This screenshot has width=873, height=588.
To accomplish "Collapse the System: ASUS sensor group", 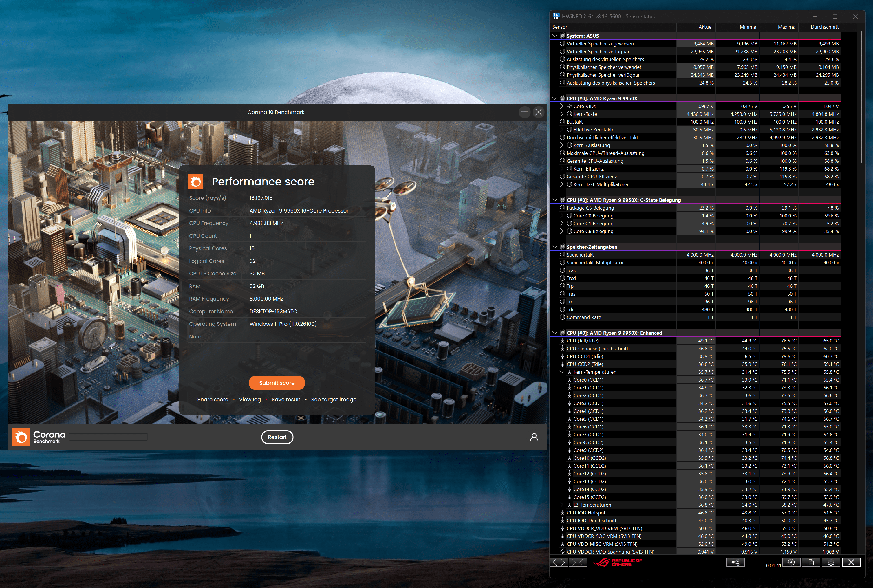I will (554, 36).
